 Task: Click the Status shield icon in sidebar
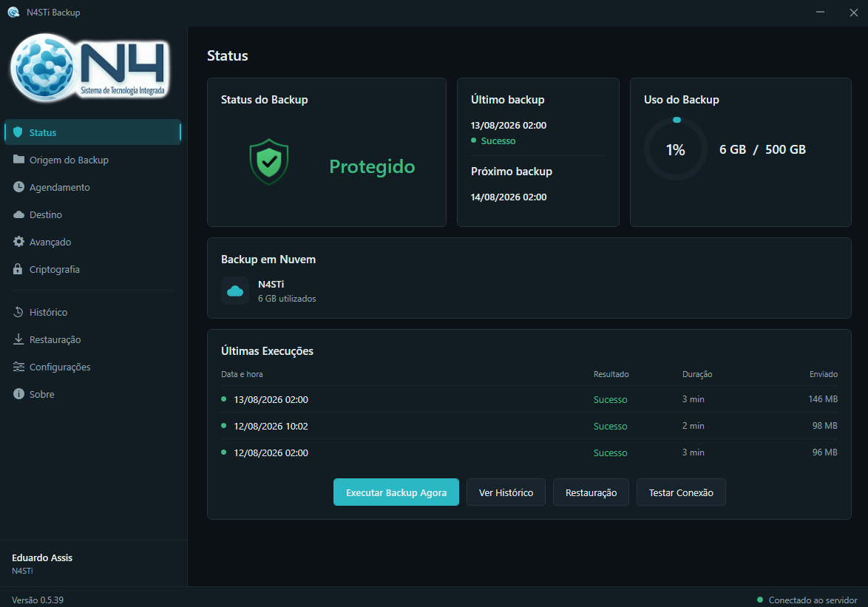click(18, 132)
